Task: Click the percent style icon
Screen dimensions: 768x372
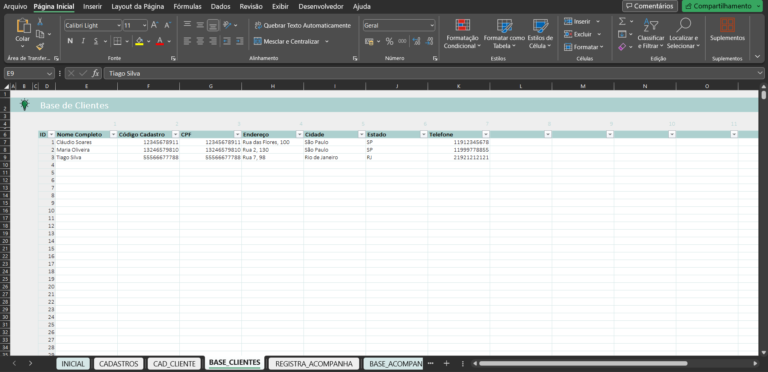Action: 389,42
